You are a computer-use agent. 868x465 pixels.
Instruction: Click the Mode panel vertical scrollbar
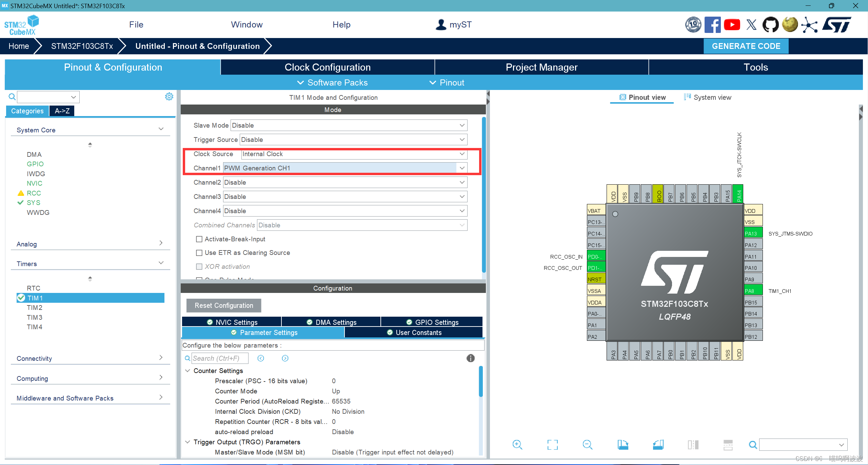tap(484, 195)
